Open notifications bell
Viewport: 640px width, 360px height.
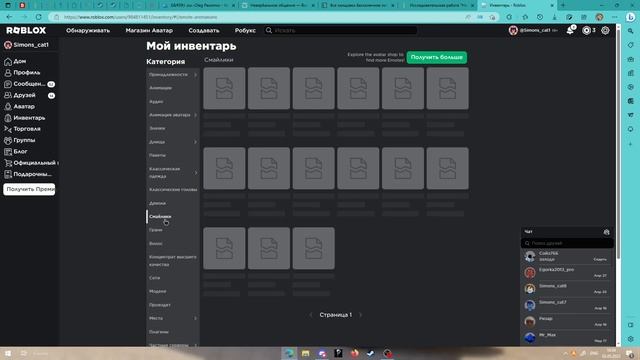(570, 30)
